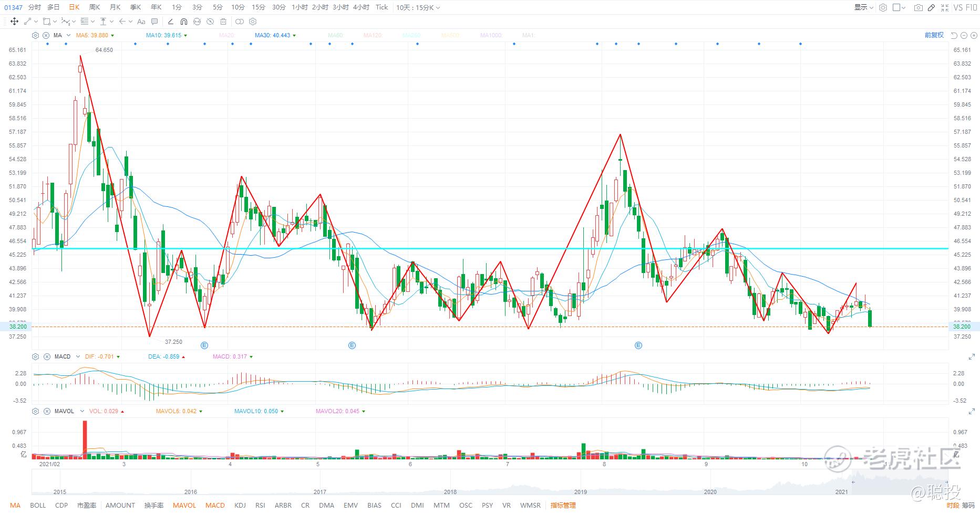Select the BOLL indicator button
Viewport: 980px width, 515px height.
click(x=38, y=506)
